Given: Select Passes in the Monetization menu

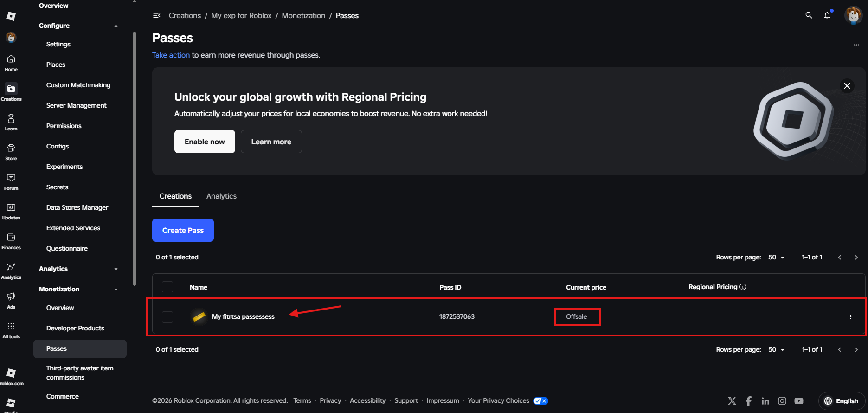Looking at the screenshot, I should (x=80, y=349).
